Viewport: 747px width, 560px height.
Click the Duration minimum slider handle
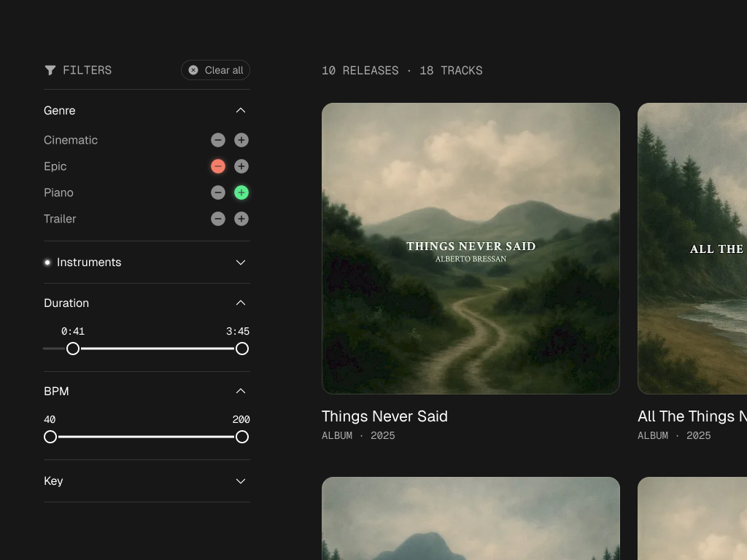point(73,349)
